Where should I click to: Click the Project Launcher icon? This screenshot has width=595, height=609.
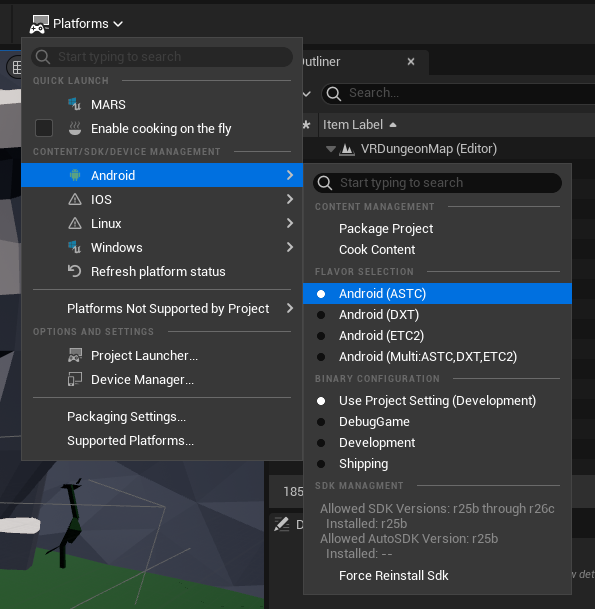pyautogui.click(x=75, y=355)
